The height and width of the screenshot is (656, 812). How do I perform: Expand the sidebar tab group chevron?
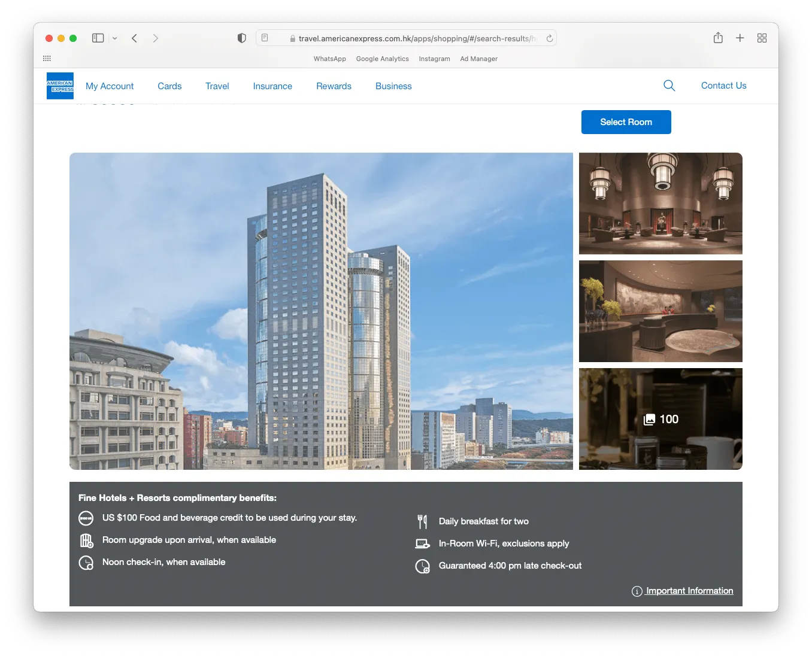point(114,38)
